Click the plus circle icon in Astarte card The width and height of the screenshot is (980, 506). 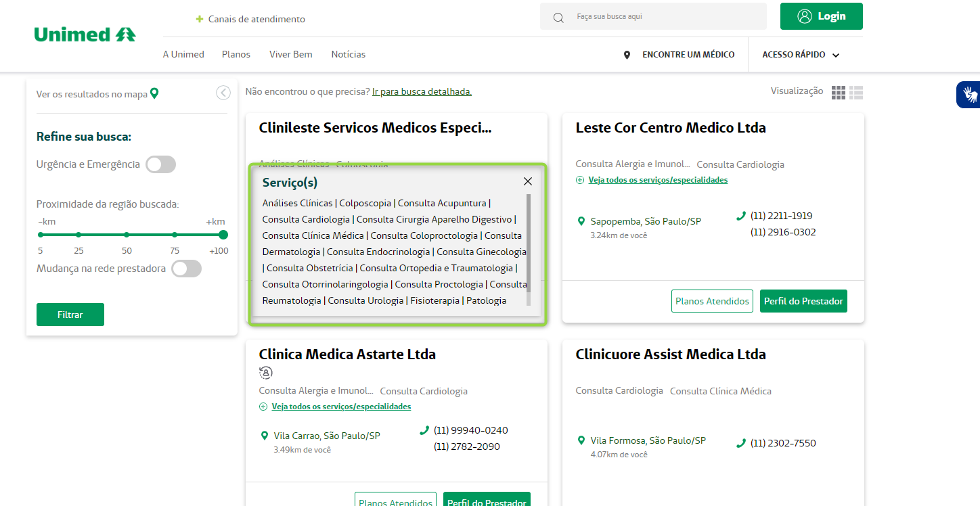pos(263,407)
